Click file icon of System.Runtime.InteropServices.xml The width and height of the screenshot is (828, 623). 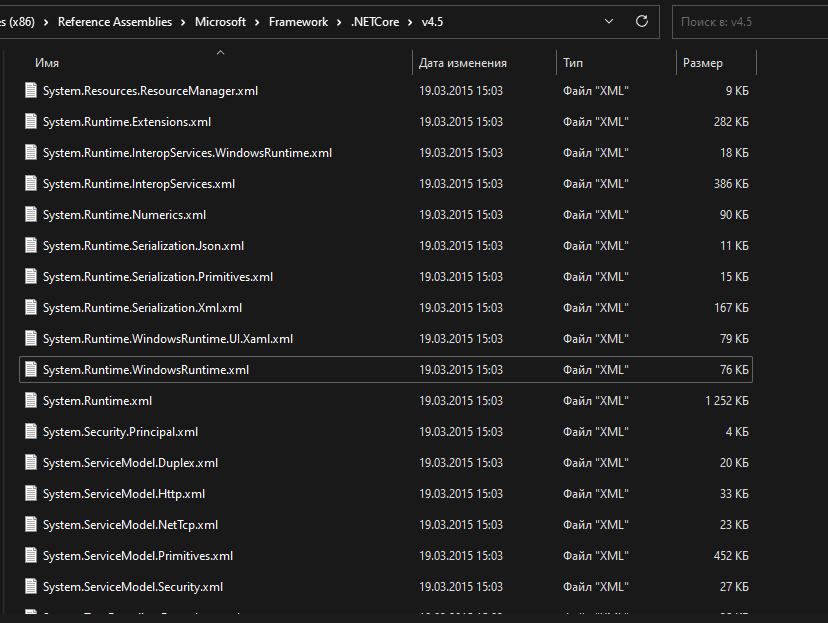[31, 183]
